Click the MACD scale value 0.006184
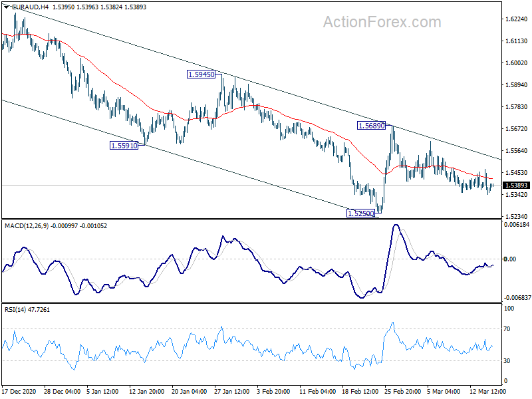This screenshot has height=399, width=532. [517, 225]
